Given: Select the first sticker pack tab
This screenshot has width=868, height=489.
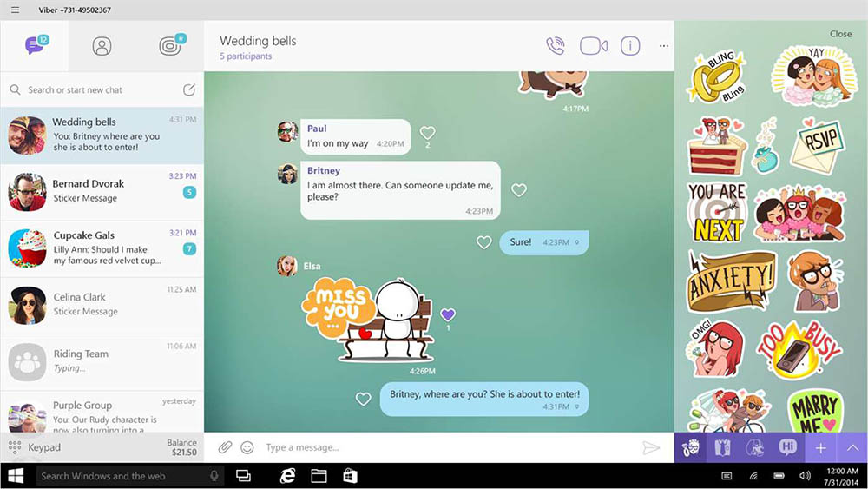Looking at the screenshot, I should (690, 447).
